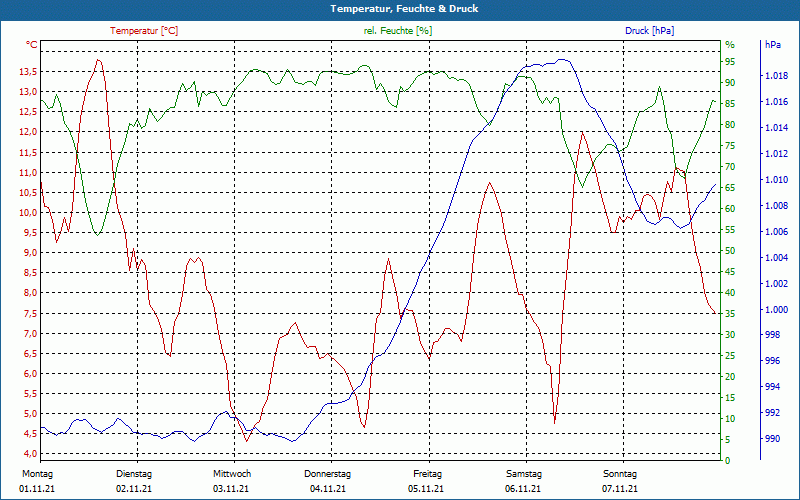Screen dimensions: 800x500
Task: Click the red "°C" axis unit label
Action: [31, 45]
